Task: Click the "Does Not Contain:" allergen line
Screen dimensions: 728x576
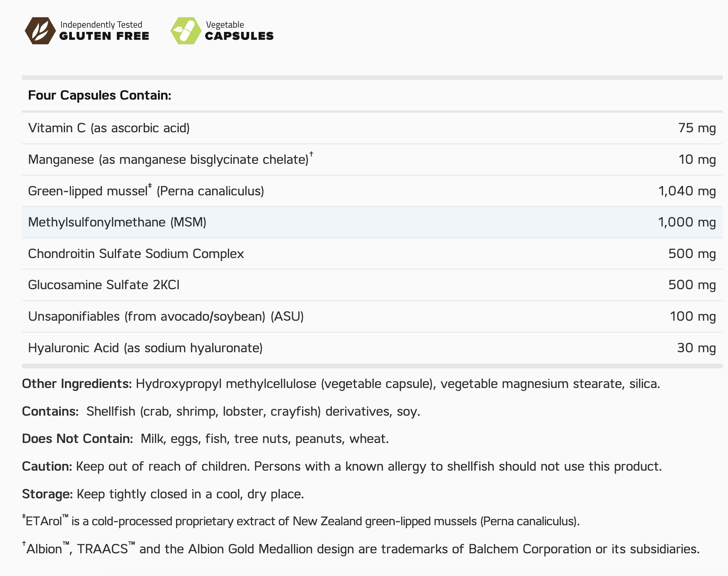Action: (x=205, y=439)
